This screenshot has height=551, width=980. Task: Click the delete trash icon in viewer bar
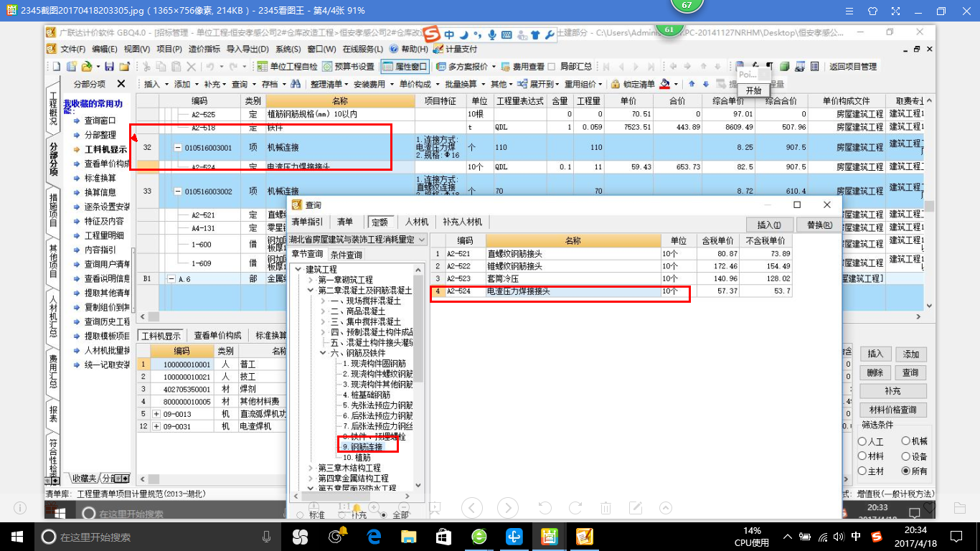point(606,508)
